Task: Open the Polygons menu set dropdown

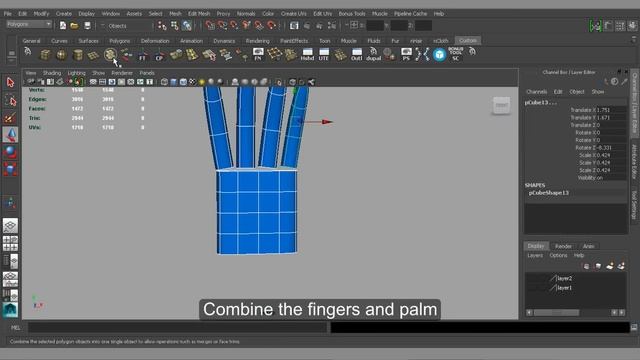Action: point(29,24)
